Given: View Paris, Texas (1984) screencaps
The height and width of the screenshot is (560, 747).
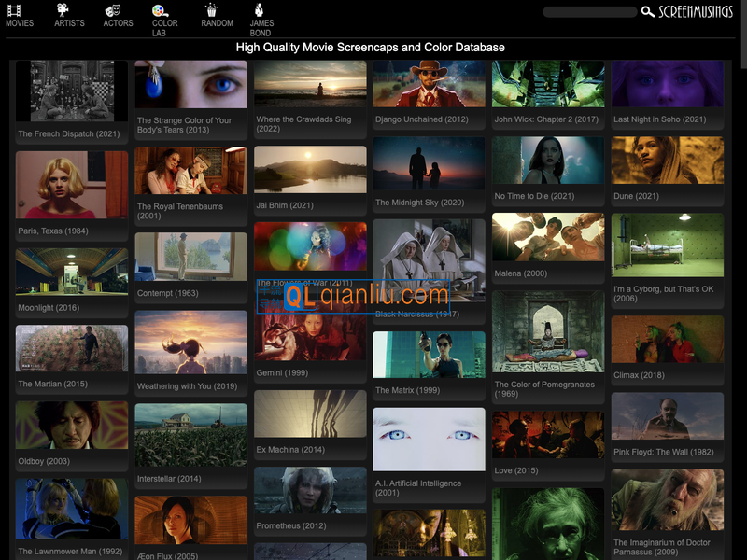Looking at the screenshot, I should [x=72, y=185].
